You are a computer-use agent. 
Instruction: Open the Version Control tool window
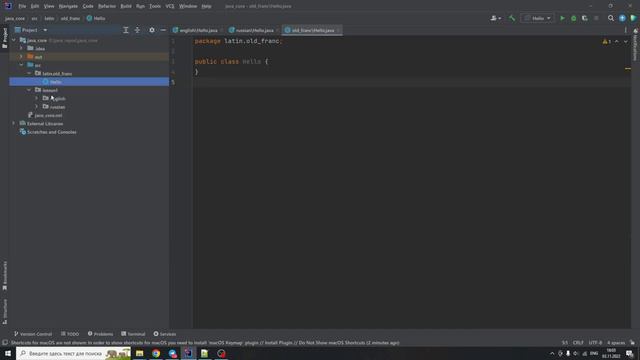coord(33,334)
